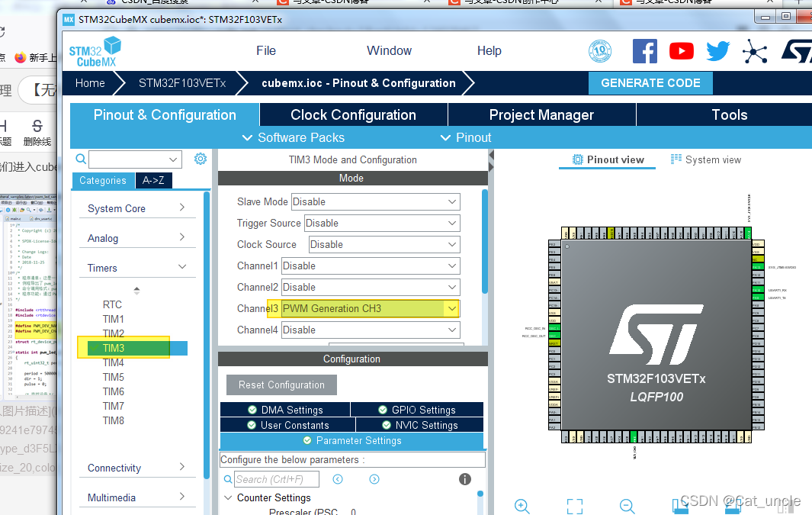Select TIM1 in the Timers list
812x515 pixels.
[x=114, y=319]
